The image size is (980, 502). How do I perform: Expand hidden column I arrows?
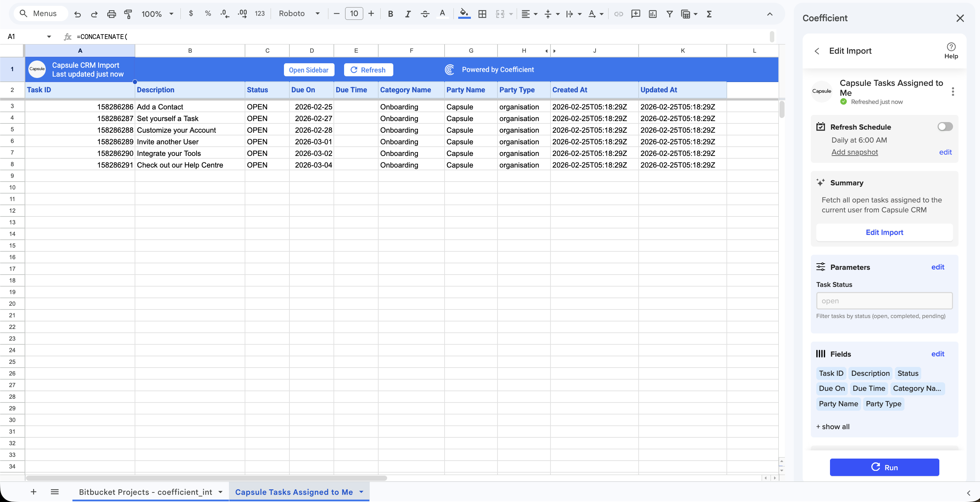click(x=550, y=51)
